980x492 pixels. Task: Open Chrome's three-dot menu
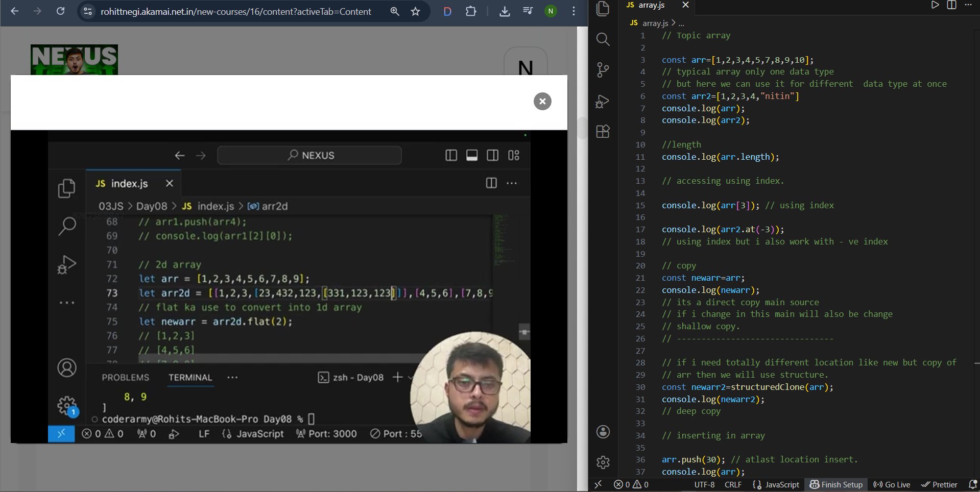[x=574, y=11]
